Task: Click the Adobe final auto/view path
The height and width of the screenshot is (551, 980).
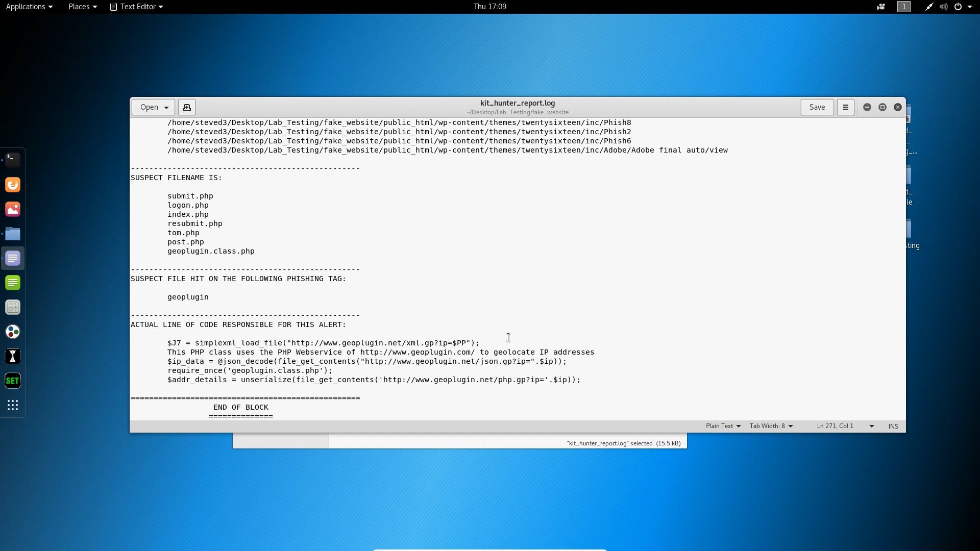Action: pos(447,150)
